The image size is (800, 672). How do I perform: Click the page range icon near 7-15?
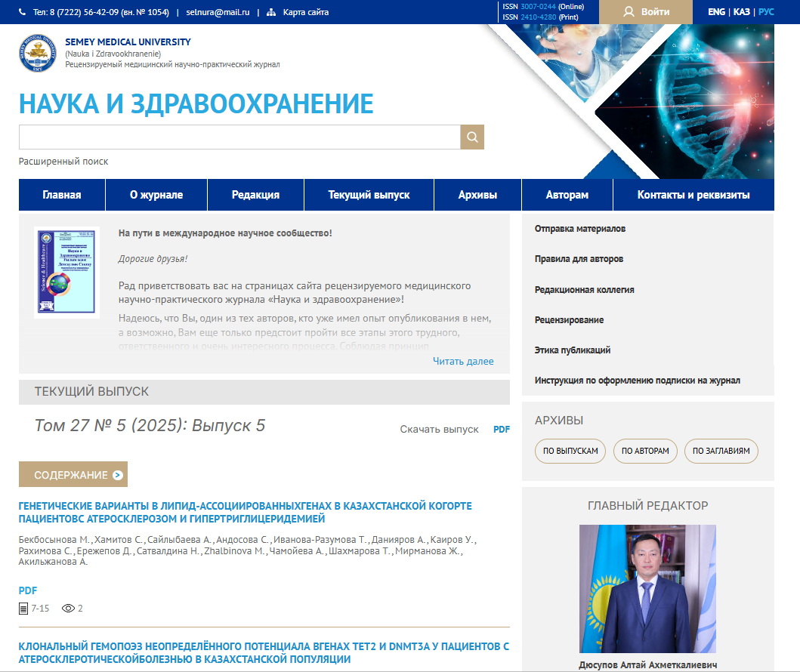tap(23, 609)
